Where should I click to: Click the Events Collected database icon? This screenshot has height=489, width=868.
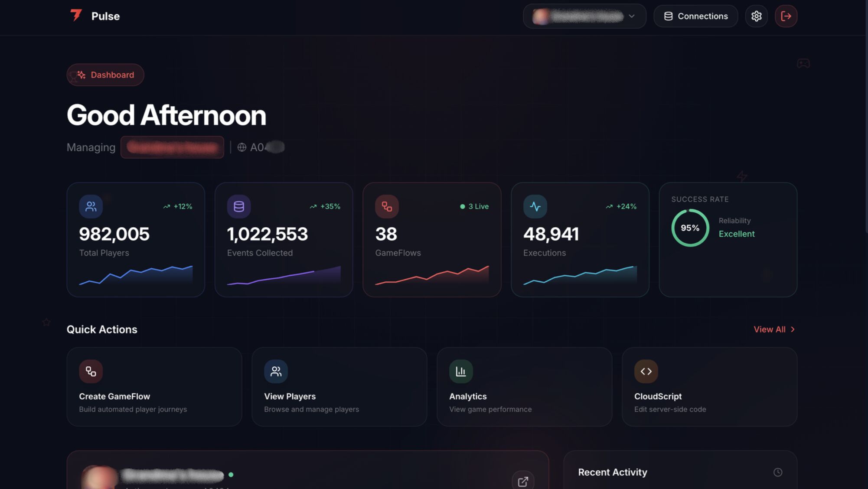(238, 206)
